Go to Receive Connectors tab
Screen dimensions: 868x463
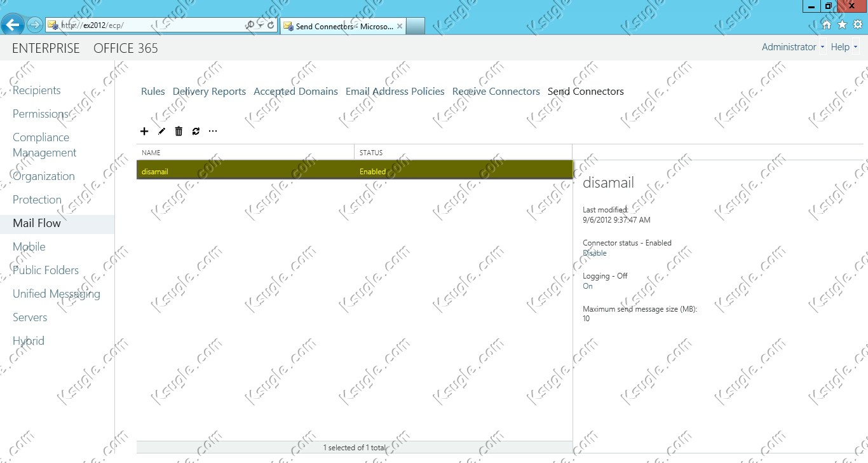click(496, 92)
